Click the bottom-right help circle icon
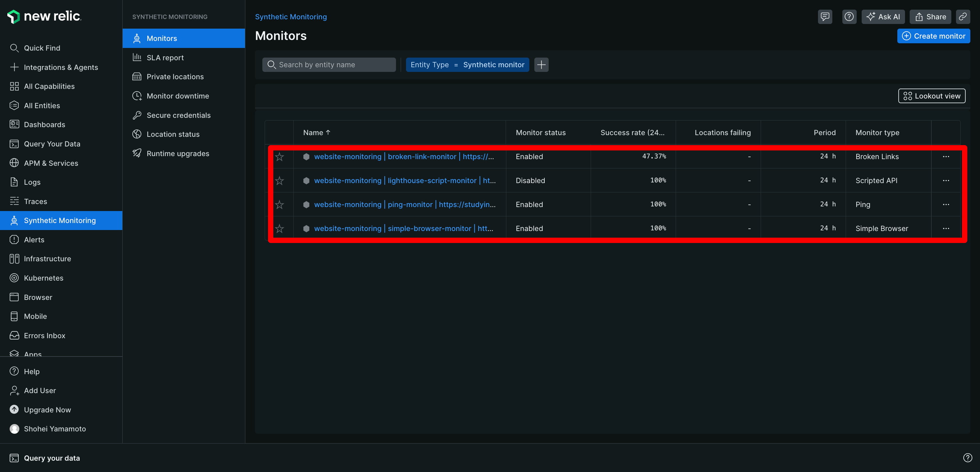This screenshot has height=472, width=980. point(967,458)
